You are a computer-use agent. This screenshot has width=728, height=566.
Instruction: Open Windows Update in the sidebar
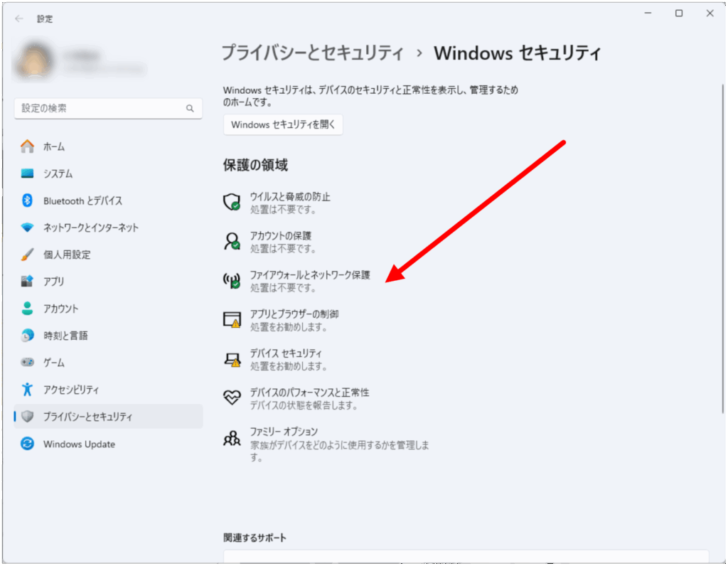coord(79,444)
